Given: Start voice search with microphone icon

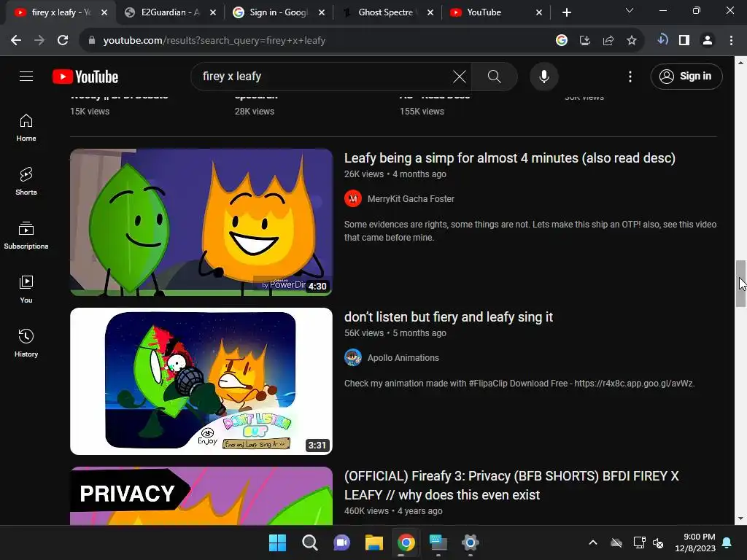Looking at the screenshot, I should click(x=544, y=77).
